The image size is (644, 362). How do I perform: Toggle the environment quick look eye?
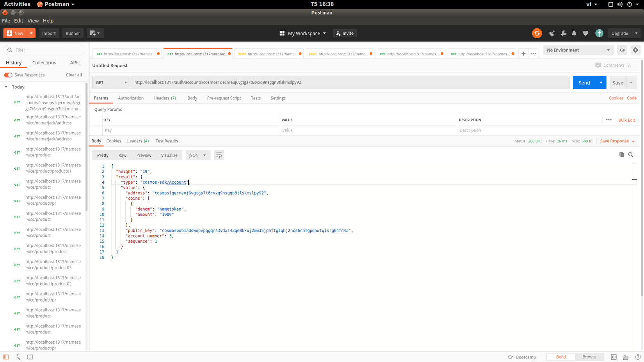(622, 50)
